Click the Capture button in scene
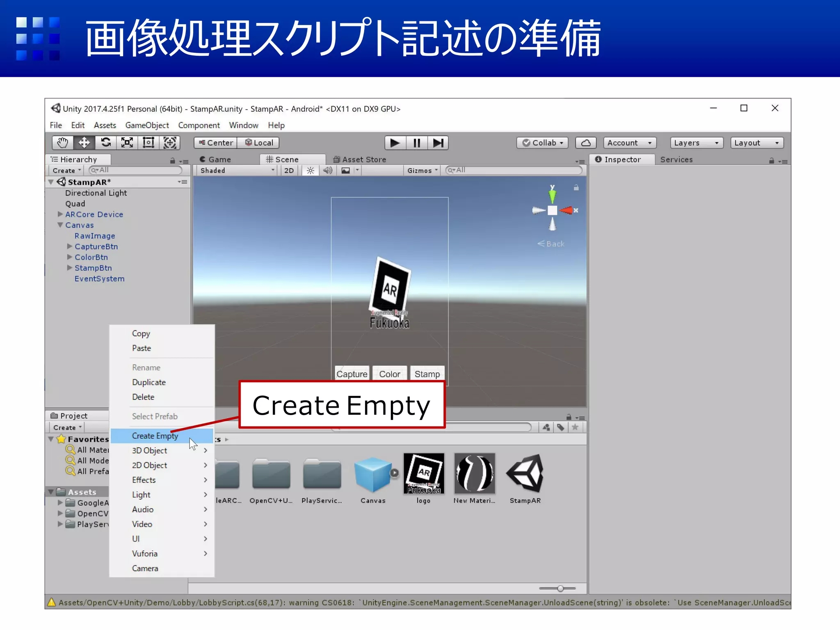 coord(352,374)
